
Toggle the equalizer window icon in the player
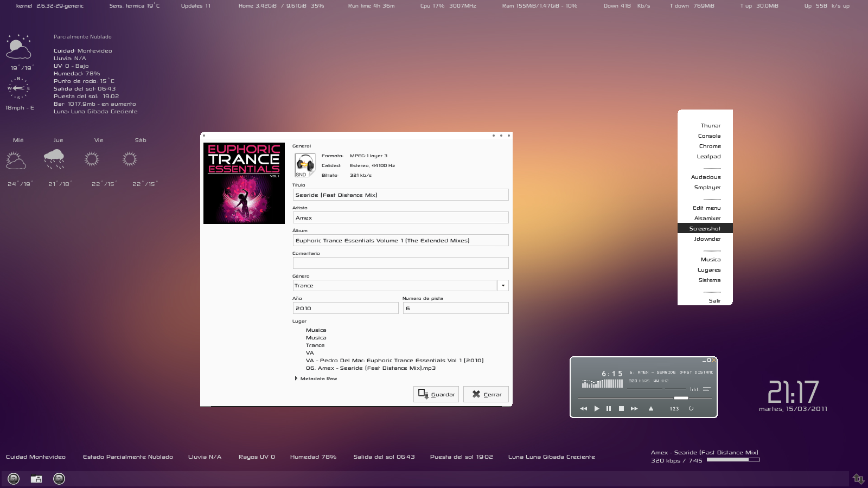695,389
